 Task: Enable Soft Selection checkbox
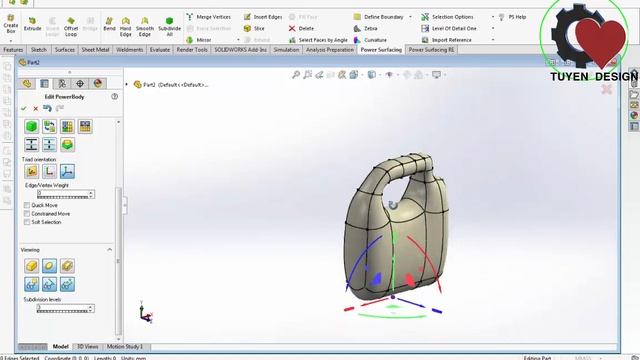click(x=27, y=222)
